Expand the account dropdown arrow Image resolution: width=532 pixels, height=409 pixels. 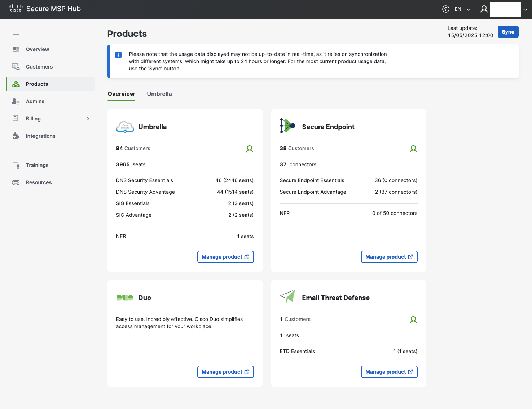point(525,10)
